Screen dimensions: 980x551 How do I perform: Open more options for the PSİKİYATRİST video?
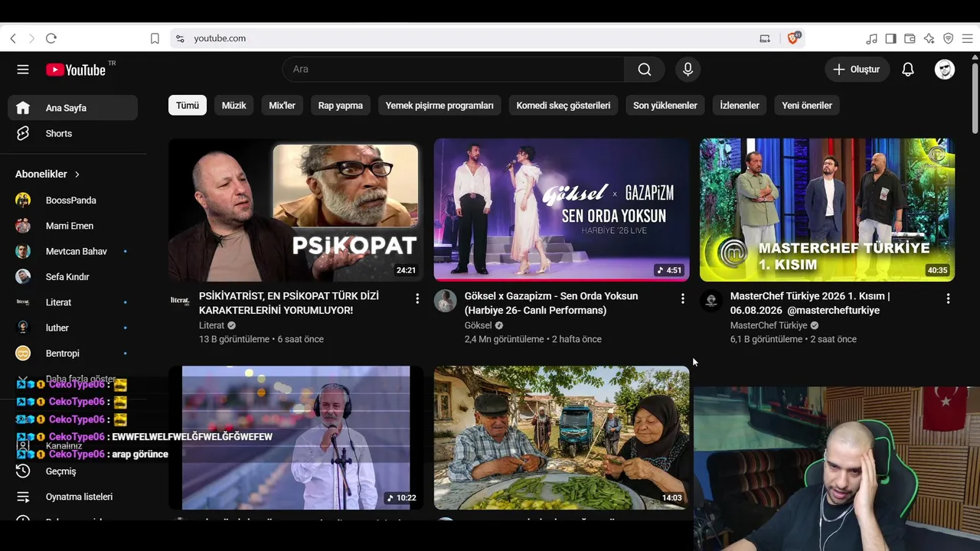(417, 298)
